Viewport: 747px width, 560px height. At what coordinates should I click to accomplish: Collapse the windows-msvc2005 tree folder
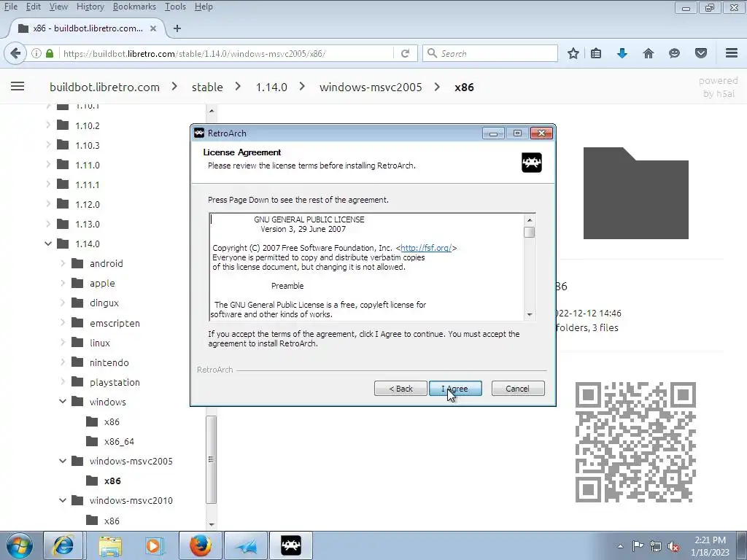click(63, 461)
